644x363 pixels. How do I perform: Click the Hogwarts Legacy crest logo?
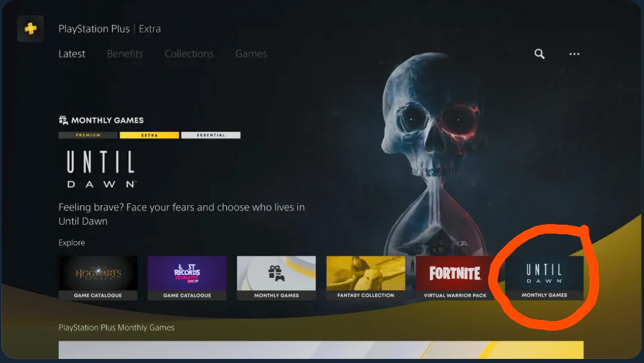[98, 274]
